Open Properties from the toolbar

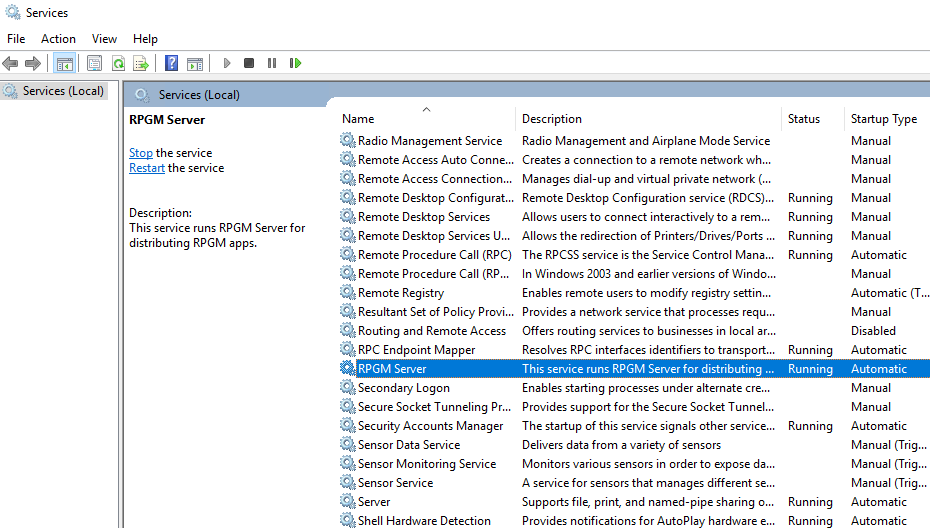(94, 63)
